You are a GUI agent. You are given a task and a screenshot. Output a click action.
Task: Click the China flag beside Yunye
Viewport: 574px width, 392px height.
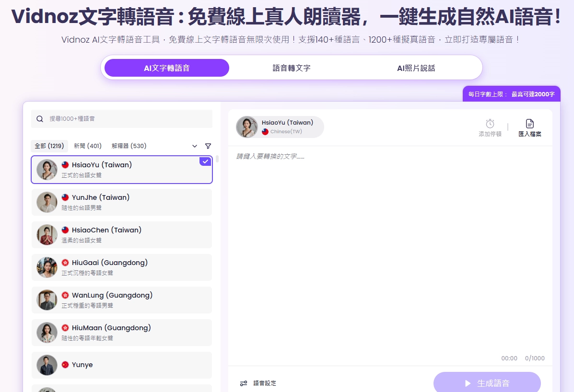(x=65, y=365)
